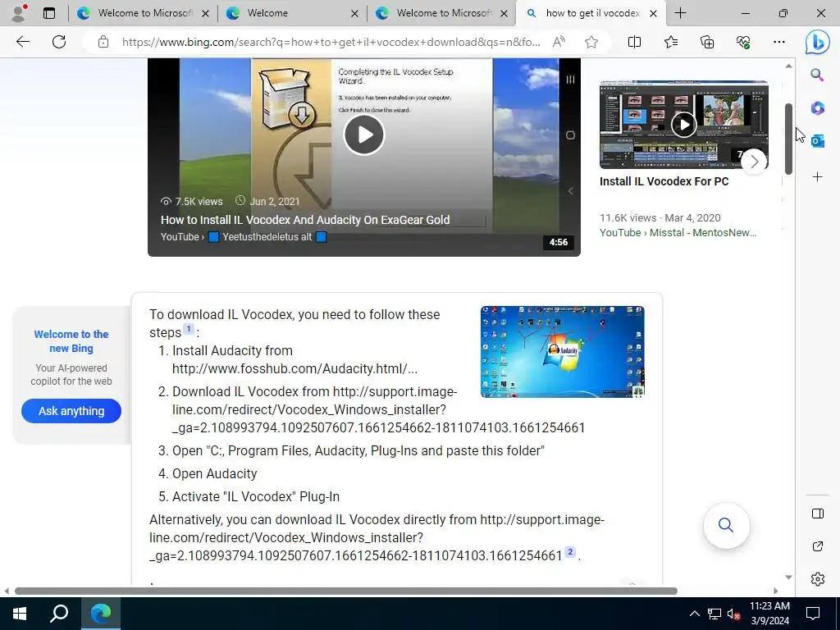Open citation 2 superscript

point(570,552)
